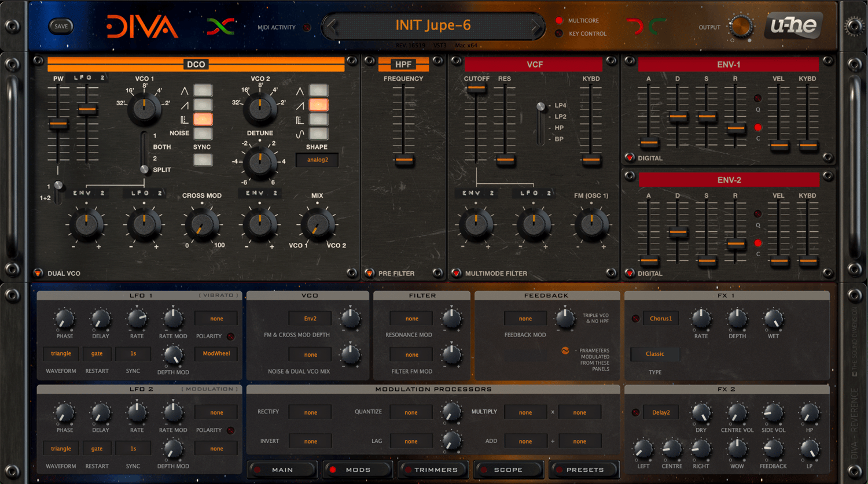
Task: Click the VCO MIX knob
Action: (x=317, y=225)
